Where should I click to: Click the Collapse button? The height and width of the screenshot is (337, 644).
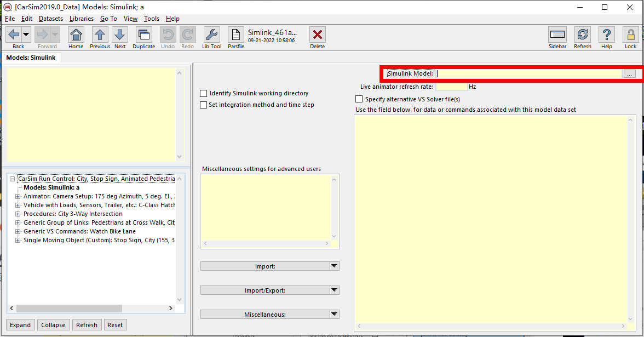pyautogui.click(x=53, y=324)
